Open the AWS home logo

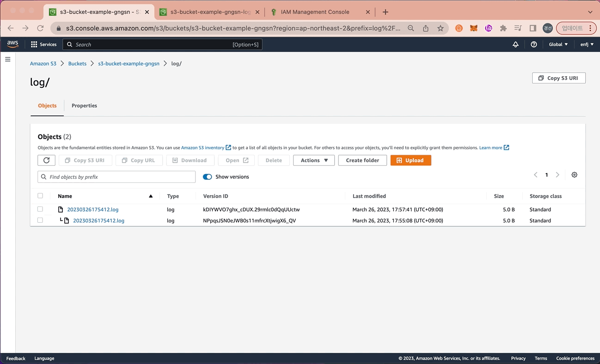pos(12,44)
